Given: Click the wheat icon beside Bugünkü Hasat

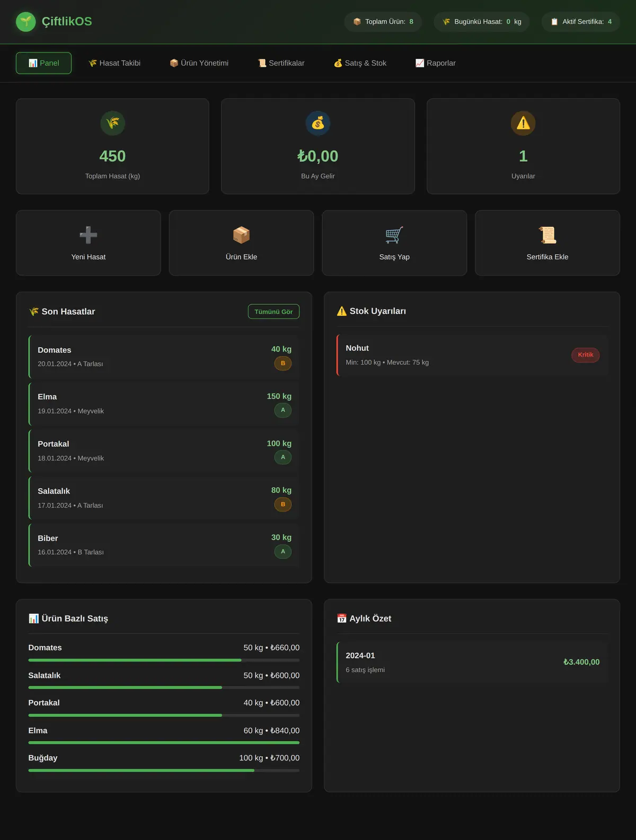Looking at the screenshot, I should point(446,22).
